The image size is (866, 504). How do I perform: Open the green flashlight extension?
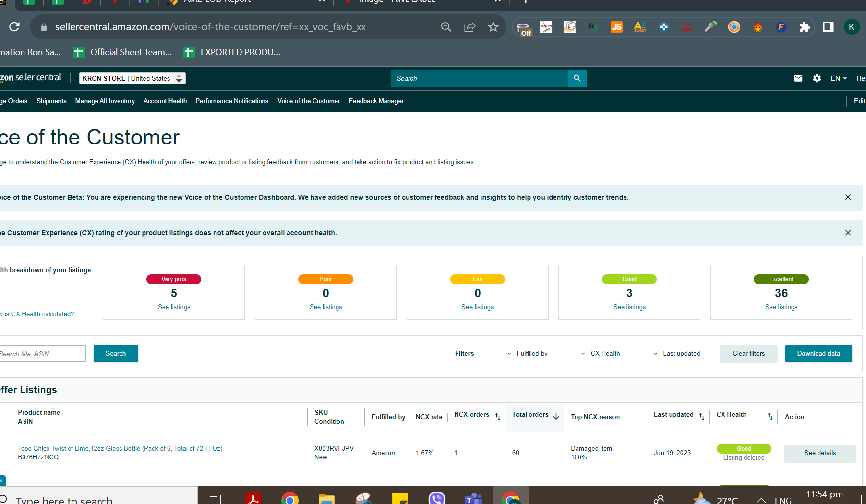(711, 27)
